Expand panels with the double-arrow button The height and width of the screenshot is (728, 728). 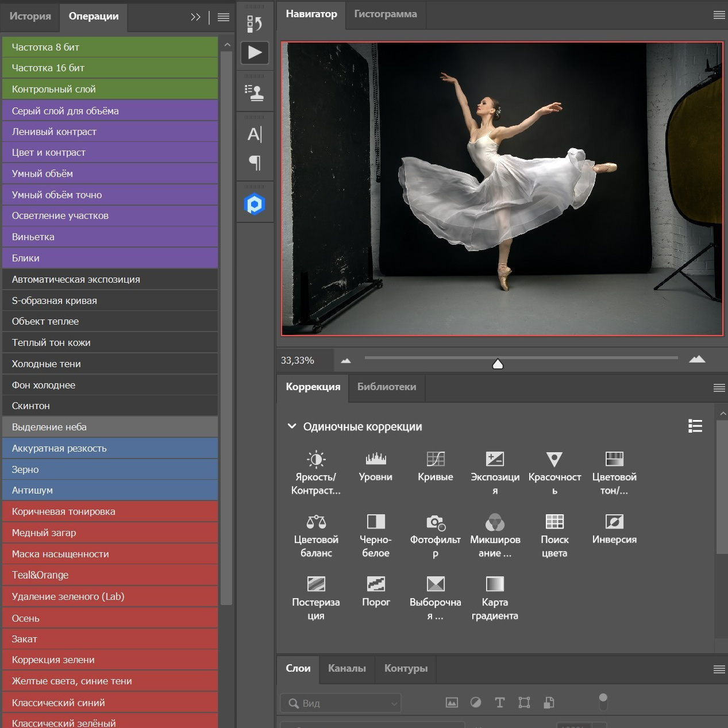[x=195, y=17]
